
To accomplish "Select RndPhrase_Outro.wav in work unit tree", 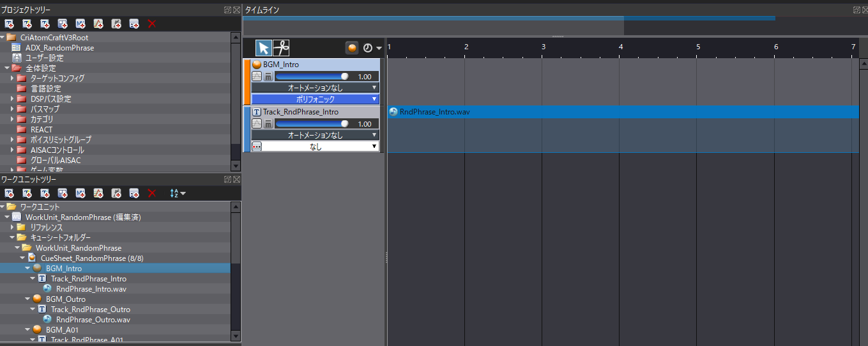I will point(93,319).
